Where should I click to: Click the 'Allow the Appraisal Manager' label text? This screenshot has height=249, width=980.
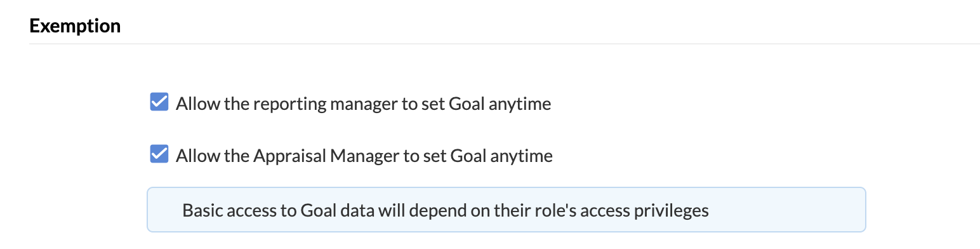point(364,156)
